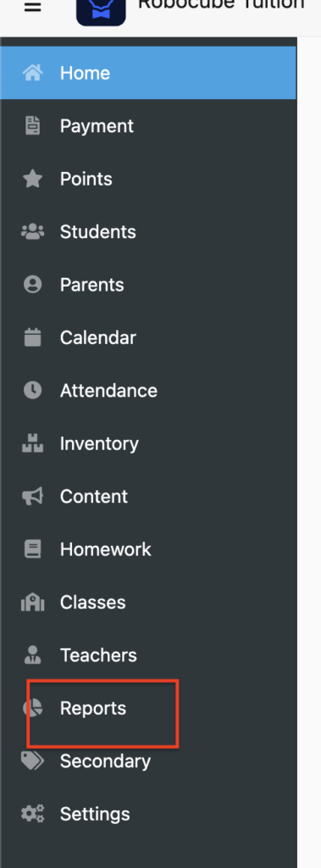Click the Content megaphone icon

(x=33, y=496)
